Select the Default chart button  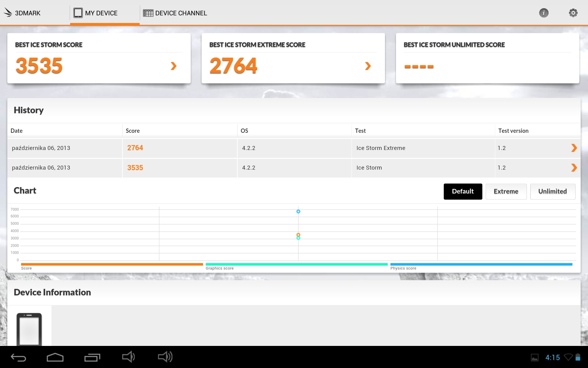463,191
